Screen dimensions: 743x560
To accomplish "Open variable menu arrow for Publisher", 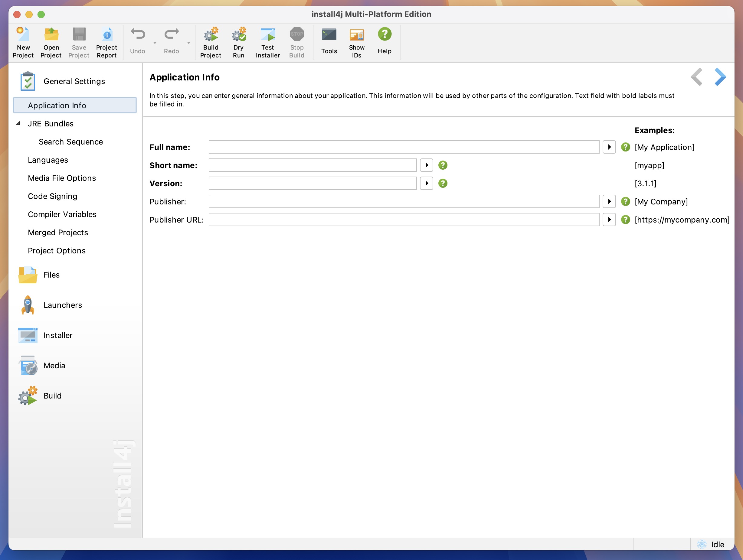I will [x=609, y=201].
